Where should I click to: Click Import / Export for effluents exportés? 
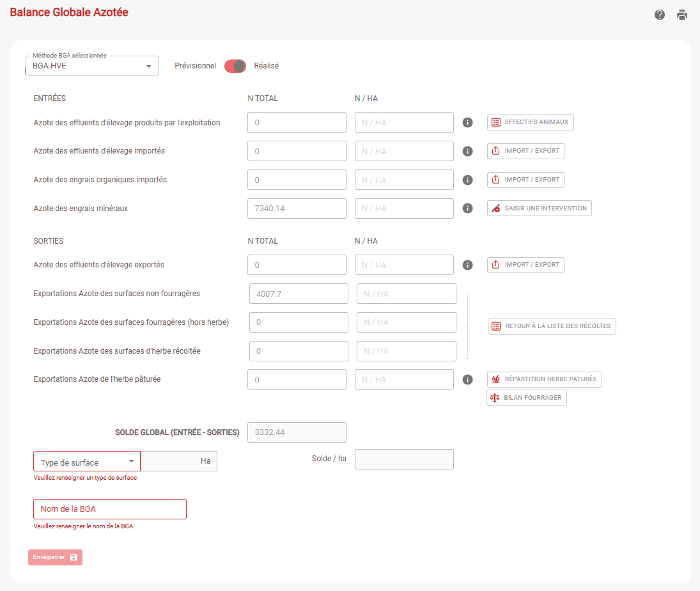click(525, 265)
